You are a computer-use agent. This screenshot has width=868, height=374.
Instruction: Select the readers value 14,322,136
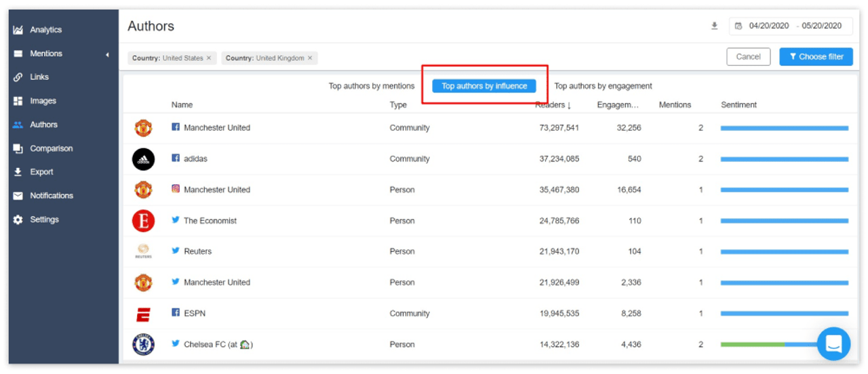coord(559,345)
